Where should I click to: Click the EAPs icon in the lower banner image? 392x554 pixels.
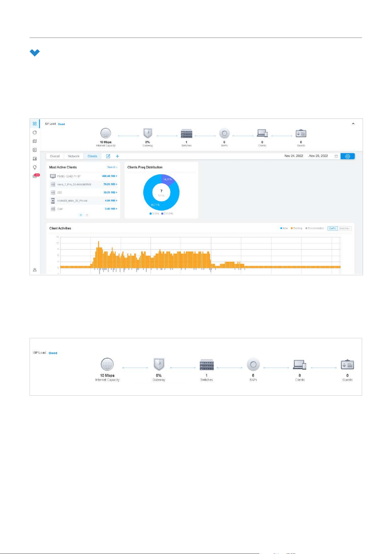click(253, 364)
